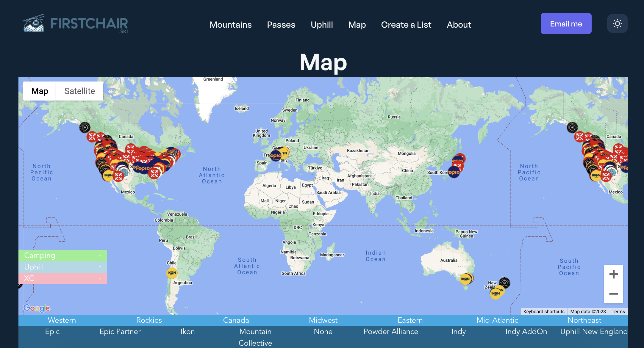Click the black marker in Alaska on left

[85, 128]
